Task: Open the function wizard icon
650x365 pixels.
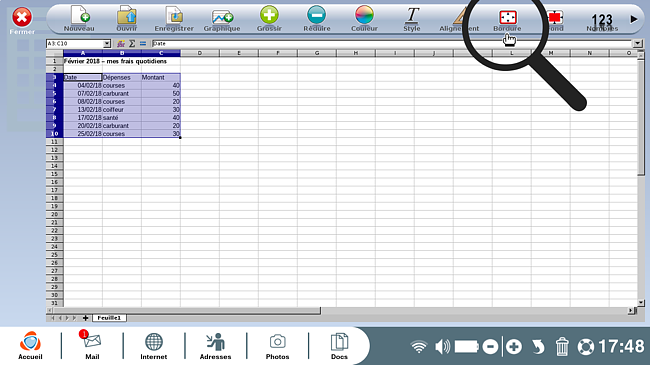Action: 121,44
